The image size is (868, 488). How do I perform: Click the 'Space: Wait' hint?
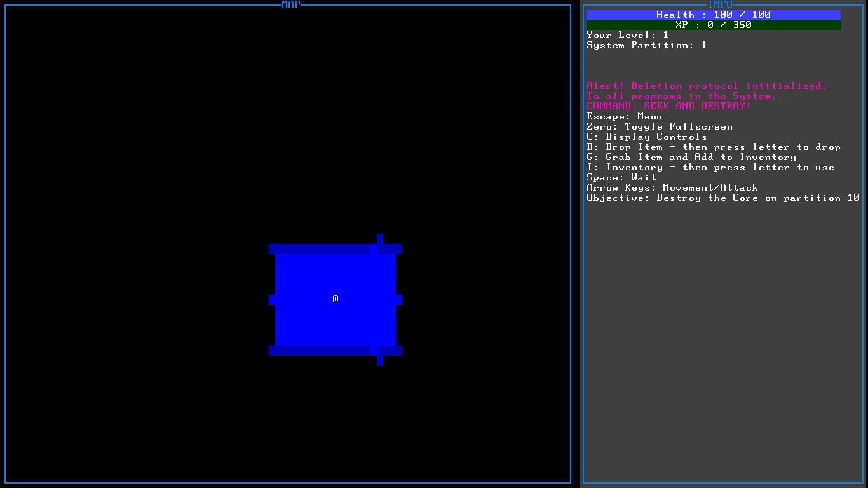tap(621, 177)
